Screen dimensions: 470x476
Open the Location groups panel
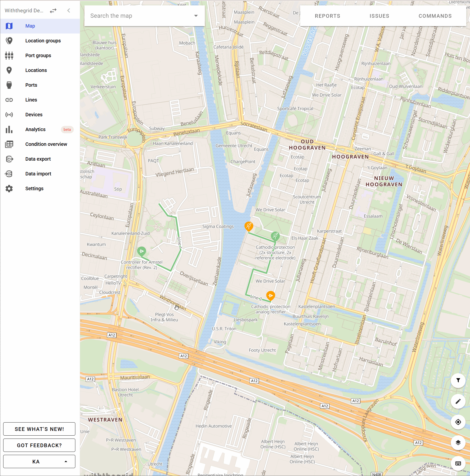pyautogui.click(x=43, y=41)
